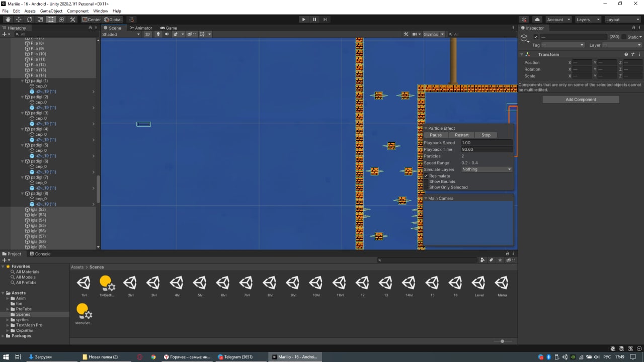Open the Tag dropdown in Inspector

click(x=562, y=45)
